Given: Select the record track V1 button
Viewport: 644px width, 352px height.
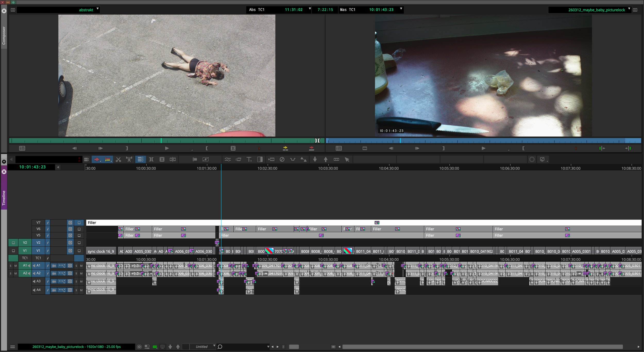Looking at the screenshot, I should tap(38, 250).
